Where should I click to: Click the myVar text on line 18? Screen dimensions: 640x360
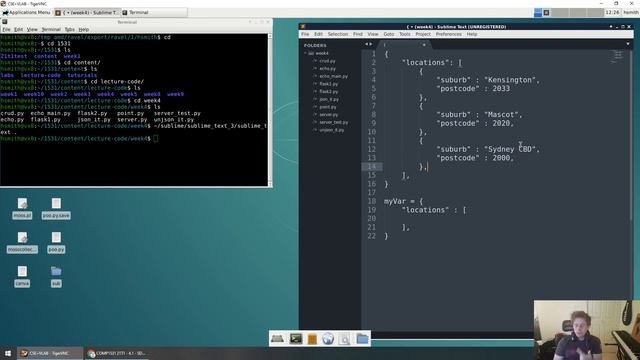point(395,201)
